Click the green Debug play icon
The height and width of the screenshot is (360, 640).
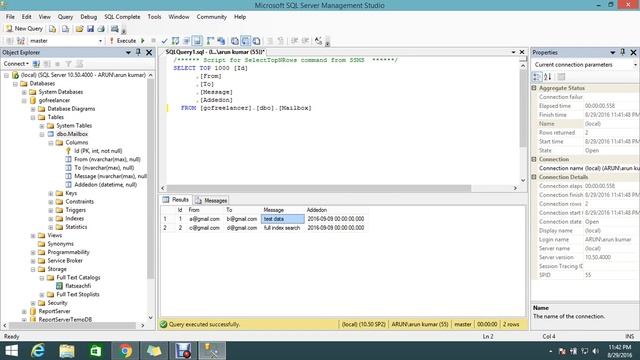pyautogui.click(x=143, y=41)
